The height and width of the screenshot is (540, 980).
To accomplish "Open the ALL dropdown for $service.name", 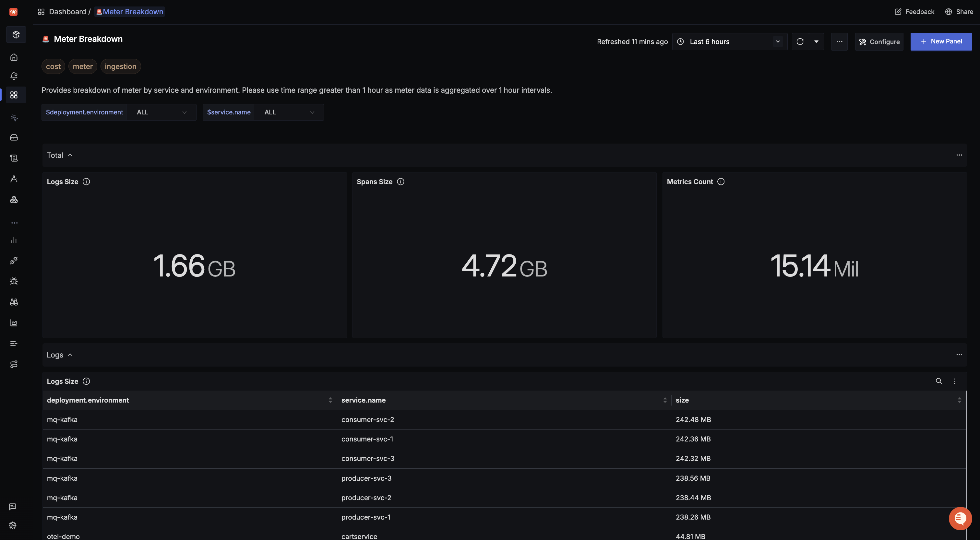I will pyautogui.click(x=289, y=112).
